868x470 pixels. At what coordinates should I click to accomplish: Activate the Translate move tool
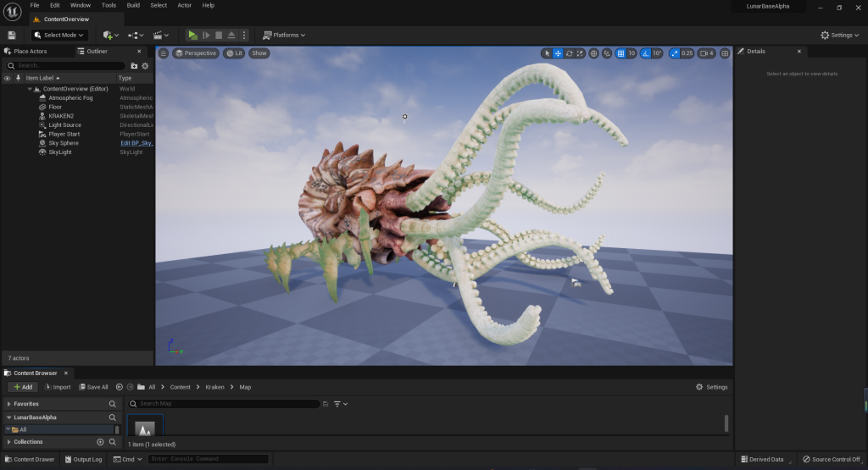click(x=558, y=53)
